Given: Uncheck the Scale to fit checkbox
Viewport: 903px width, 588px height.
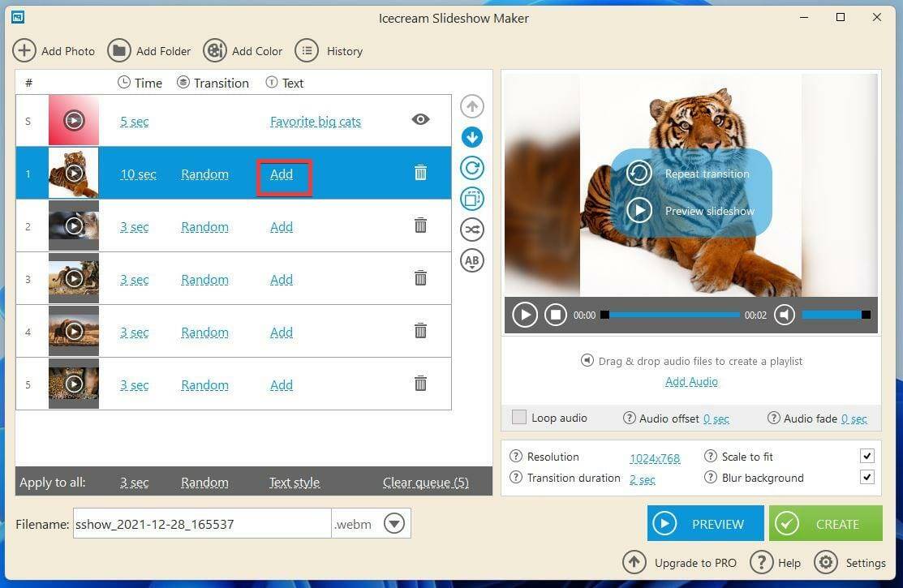Looking at the screenshot, I should (x=867, y=456).
